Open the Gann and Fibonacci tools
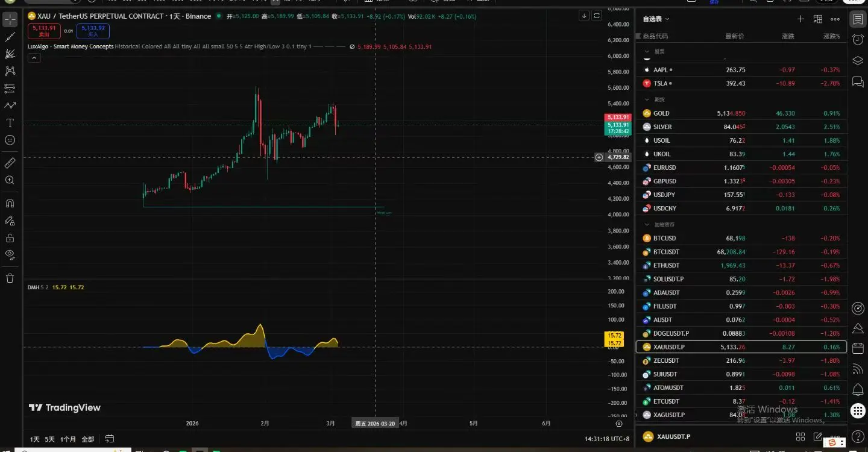Image resolution: width=868 pixels, height=452 pixels. (10, 54)
